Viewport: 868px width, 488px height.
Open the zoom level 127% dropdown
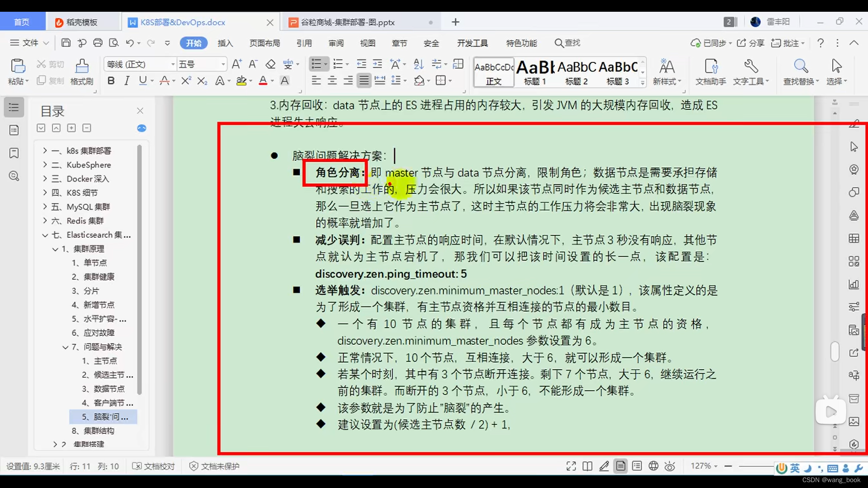click(703, 466)
